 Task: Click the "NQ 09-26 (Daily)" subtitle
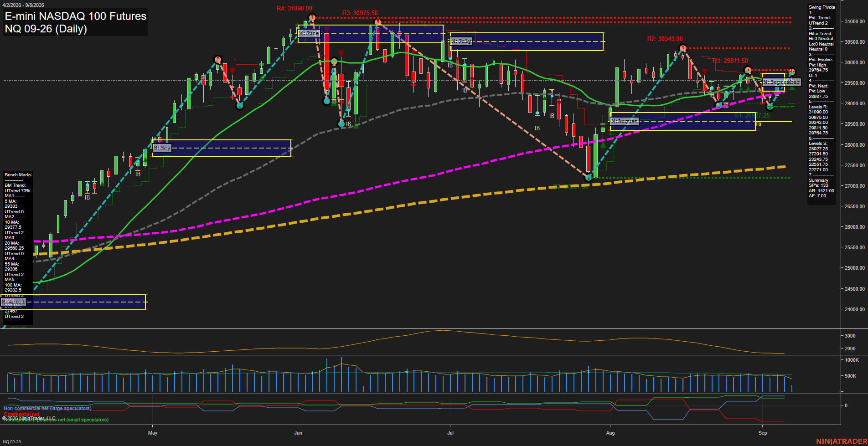46,29
